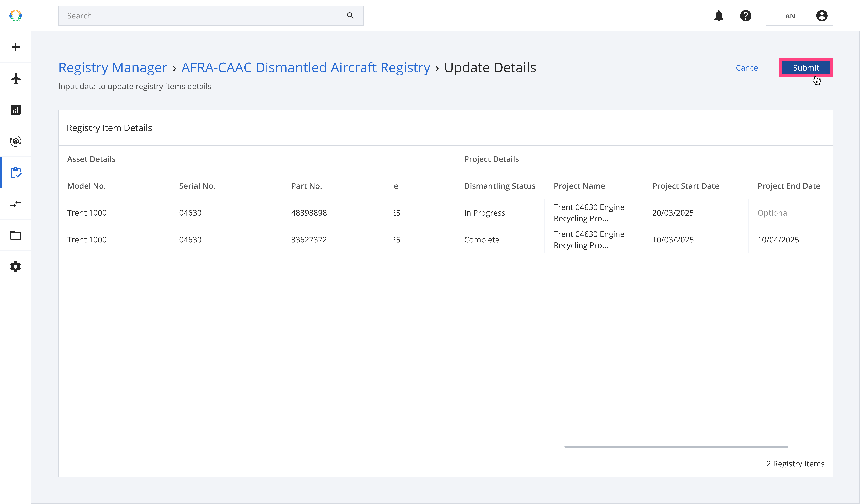
Task: Open the bar chart reports icon
Action: pos(15,110)
